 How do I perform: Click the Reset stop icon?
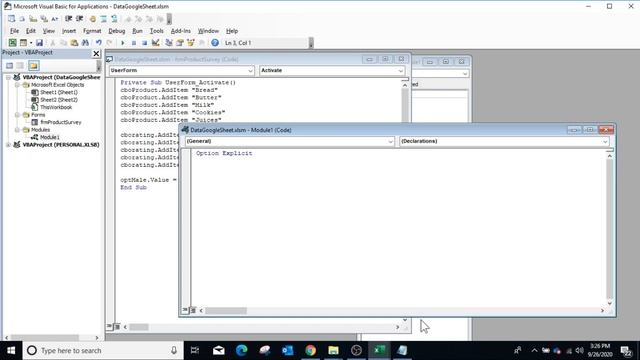pos(144,42)
